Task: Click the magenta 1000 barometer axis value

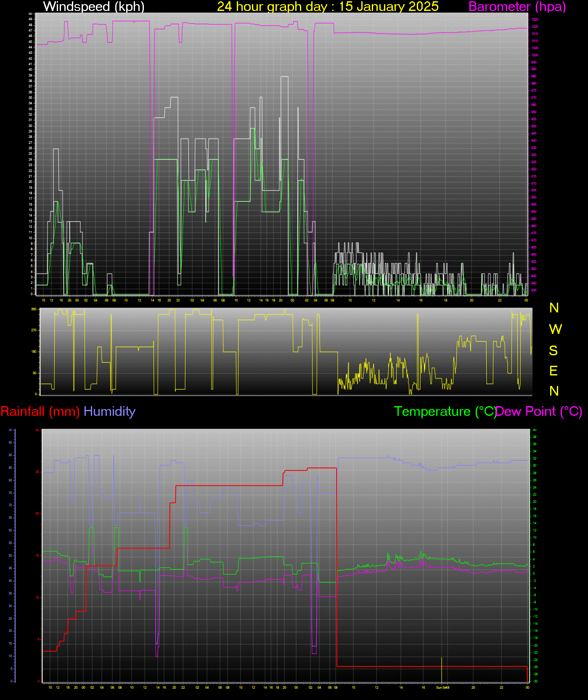Action: [535, 55]
